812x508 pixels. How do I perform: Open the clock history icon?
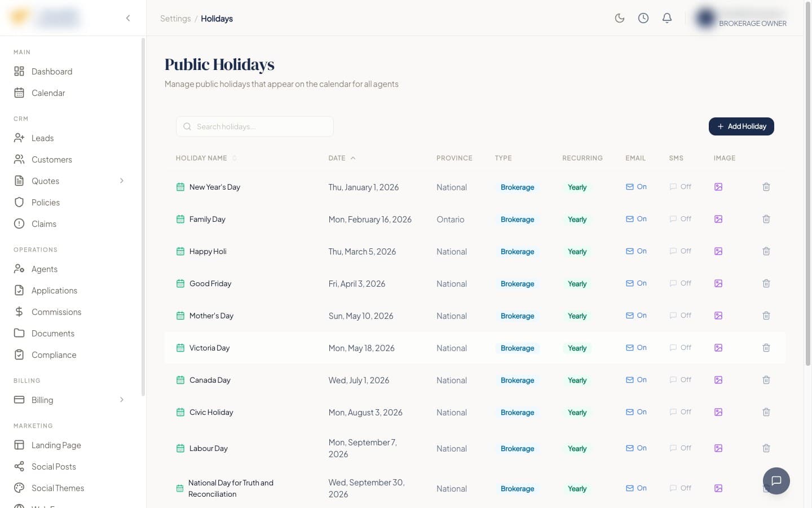(x=643, y=18)
